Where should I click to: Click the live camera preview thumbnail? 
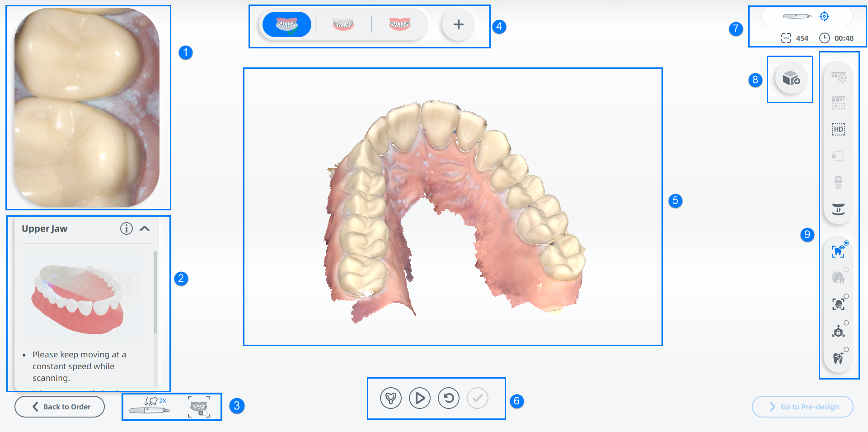tap(87, 108)
